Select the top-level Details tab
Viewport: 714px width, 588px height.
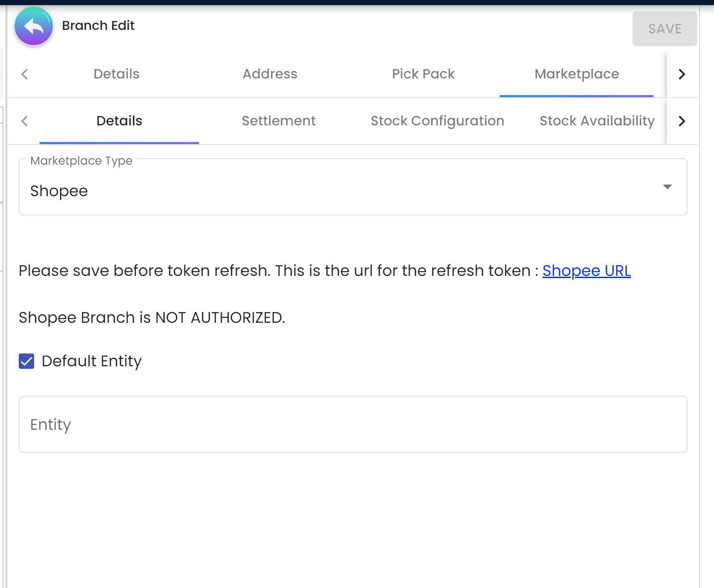116,74
